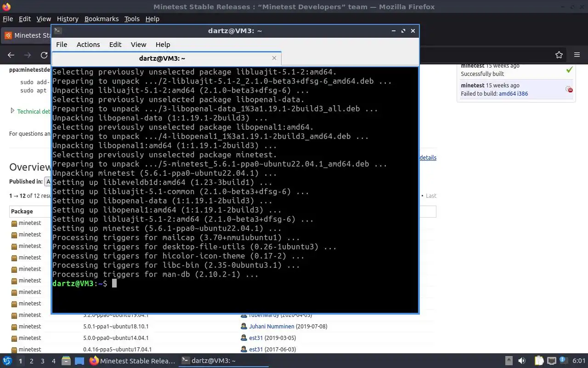Click the show desktop taskbar icon
Viewport: 588px width, 368px height.
[79, 361]
